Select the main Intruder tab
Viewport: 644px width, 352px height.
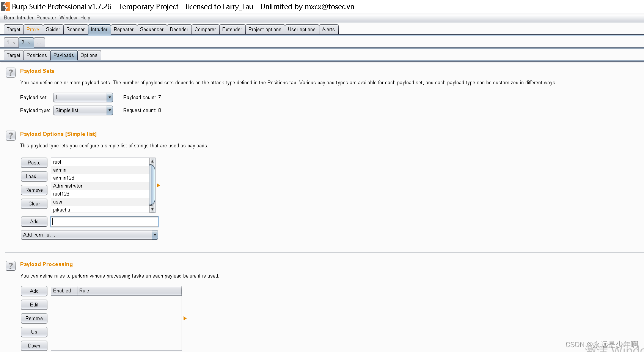(99, 30)
